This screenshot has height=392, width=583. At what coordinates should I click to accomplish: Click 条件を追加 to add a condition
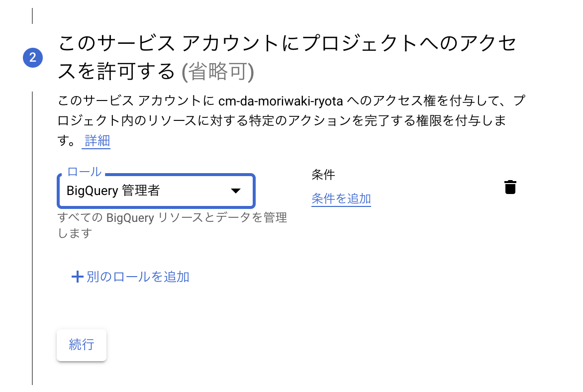341,198
